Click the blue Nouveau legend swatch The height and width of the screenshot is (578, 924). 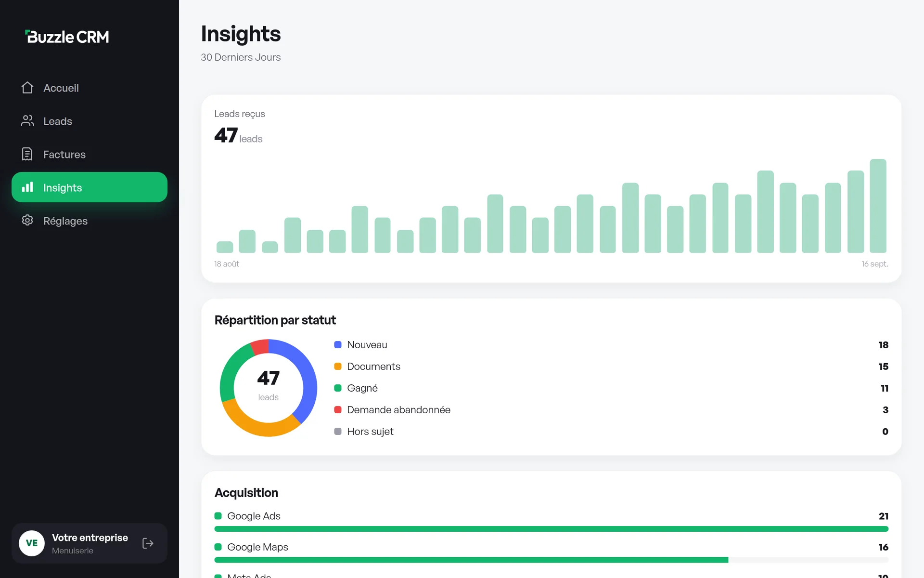click(x=338, y=345)
